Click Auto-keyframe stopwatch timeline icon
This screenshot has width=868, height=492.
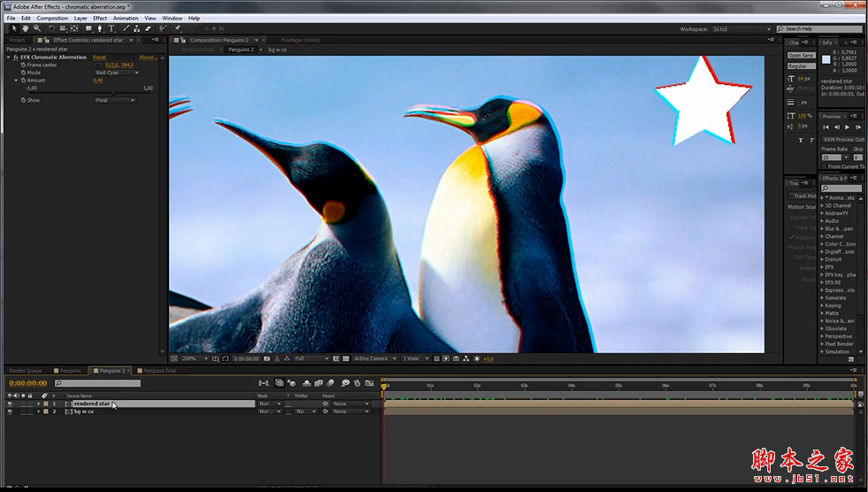(357, 383)
